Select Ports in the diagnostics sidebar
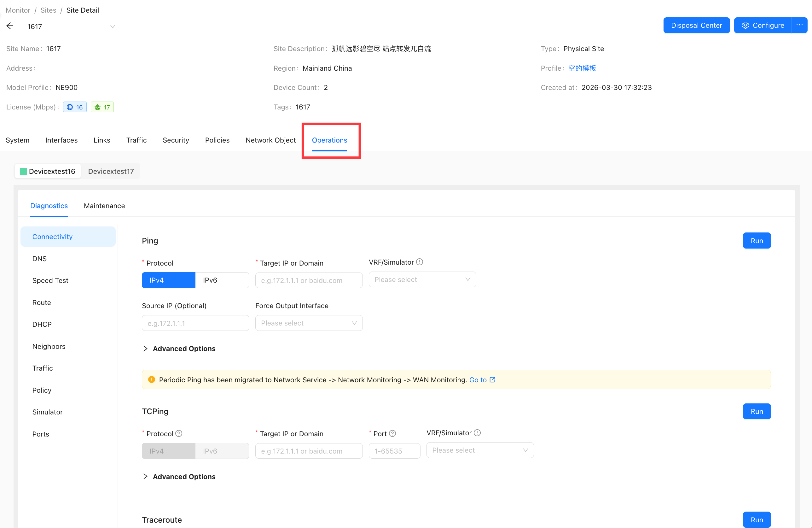812x528 pixels. [68, 434]
